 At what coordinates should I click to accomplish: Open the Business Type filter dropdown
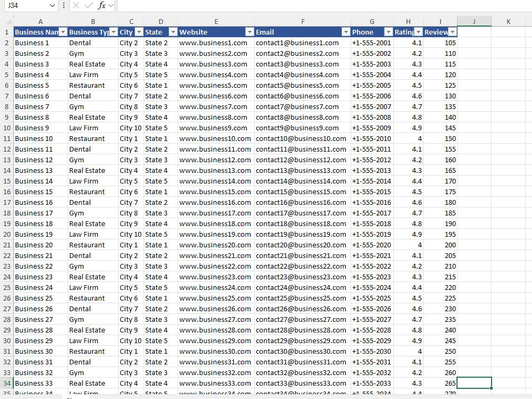[x=114, y=32]
